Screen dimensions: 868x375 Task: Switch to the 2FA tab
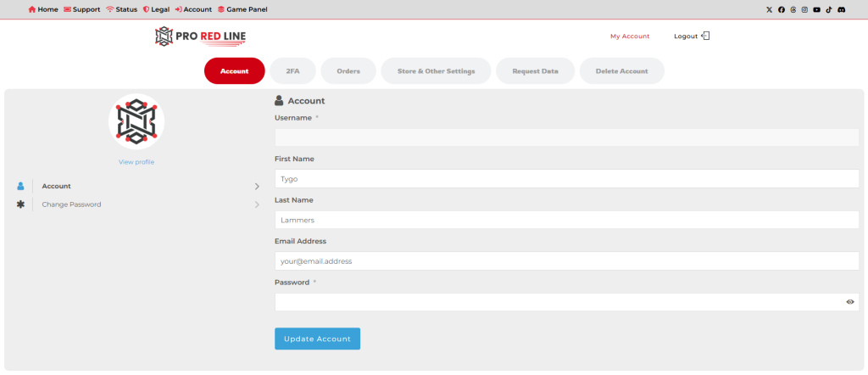(x=293, y=71)
